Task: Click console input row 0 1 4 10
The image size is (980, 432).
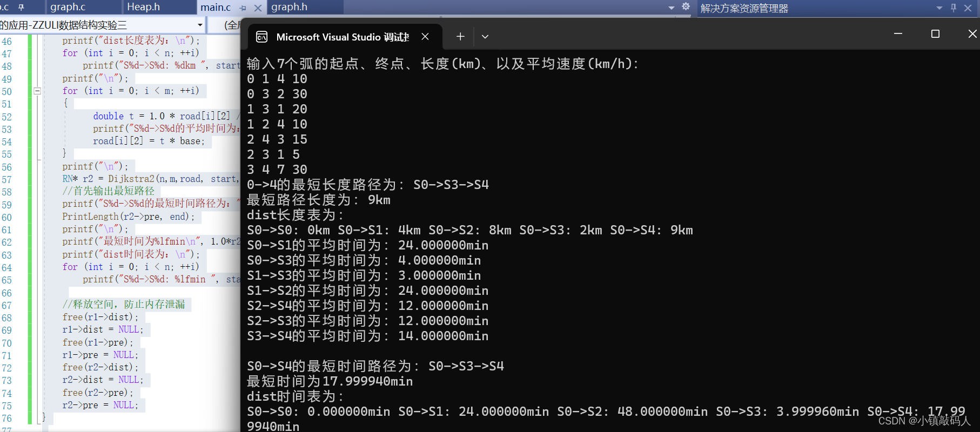Action: point(277,79)
